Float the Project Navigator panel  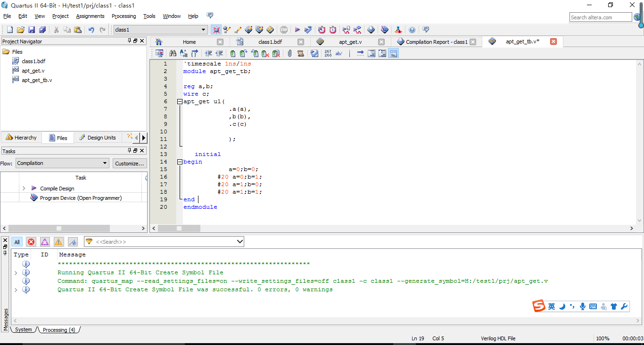[135, 41]
